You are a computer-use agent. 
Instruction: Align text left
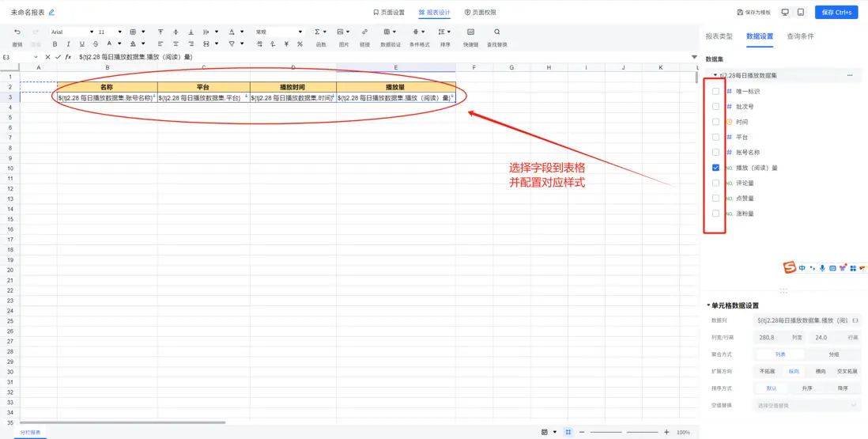pos(160,44)
